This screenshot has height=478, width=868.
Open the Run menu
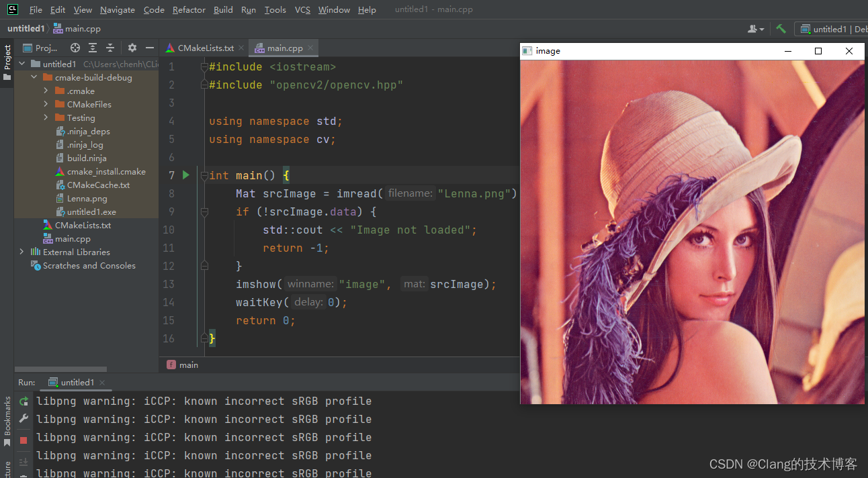tap(249, 9)
